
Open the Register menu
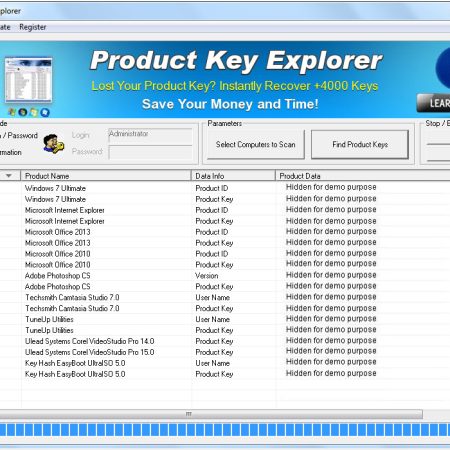click(33, 27)
